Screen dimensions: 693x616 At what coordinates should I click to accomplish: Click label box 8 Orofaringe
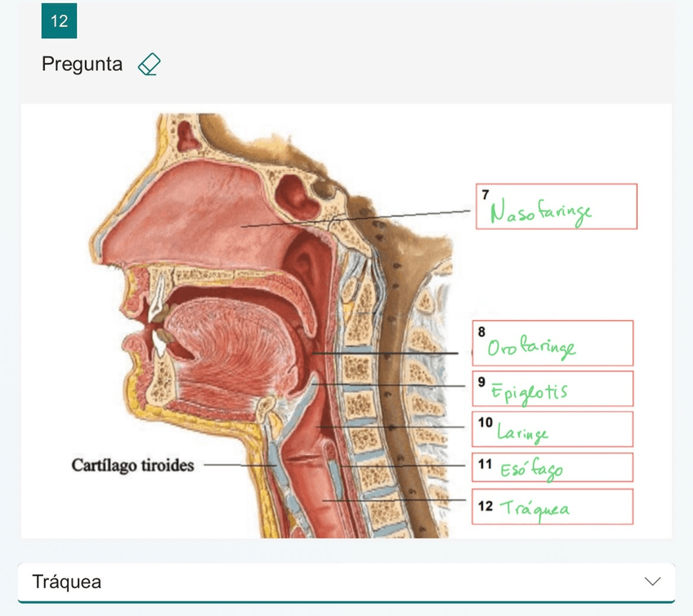552,343
